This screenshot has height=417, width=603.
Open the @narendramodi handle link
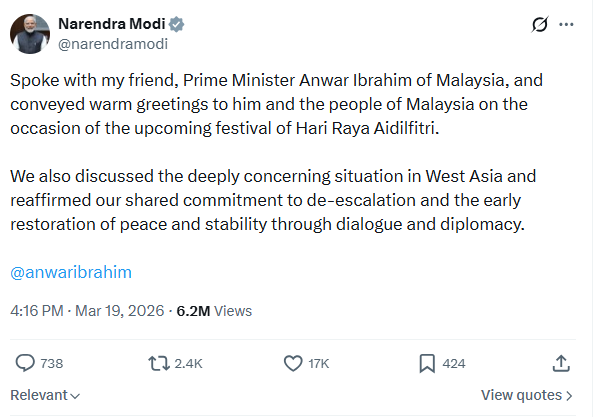click(113, 44)
